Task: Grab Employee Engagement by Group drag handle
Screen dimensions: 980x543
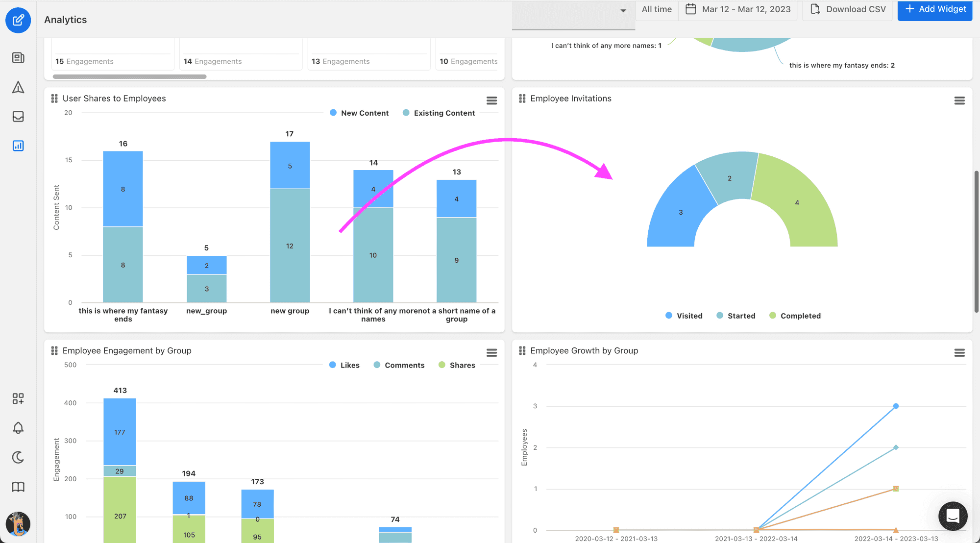Action: (54, 351)
